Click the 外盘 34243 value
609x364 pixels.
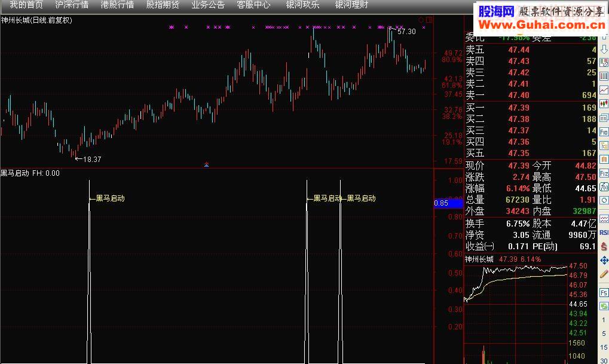point(518,211)
